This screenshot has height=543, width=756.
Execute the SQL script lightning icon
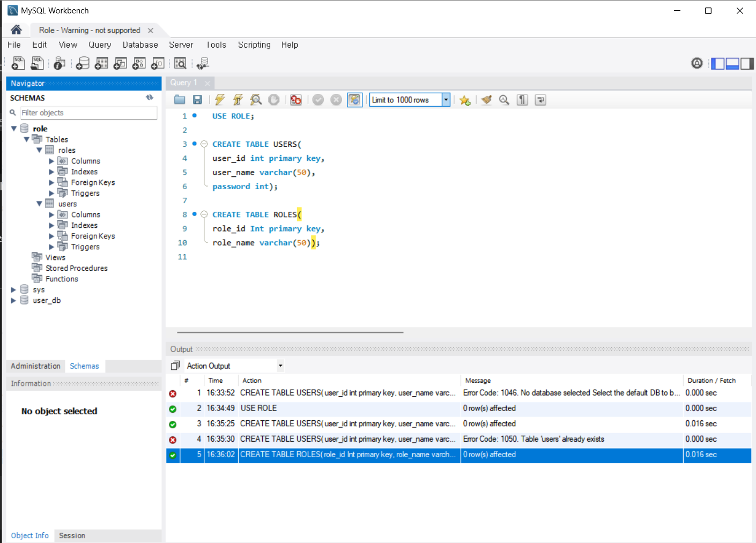[220, 100]
